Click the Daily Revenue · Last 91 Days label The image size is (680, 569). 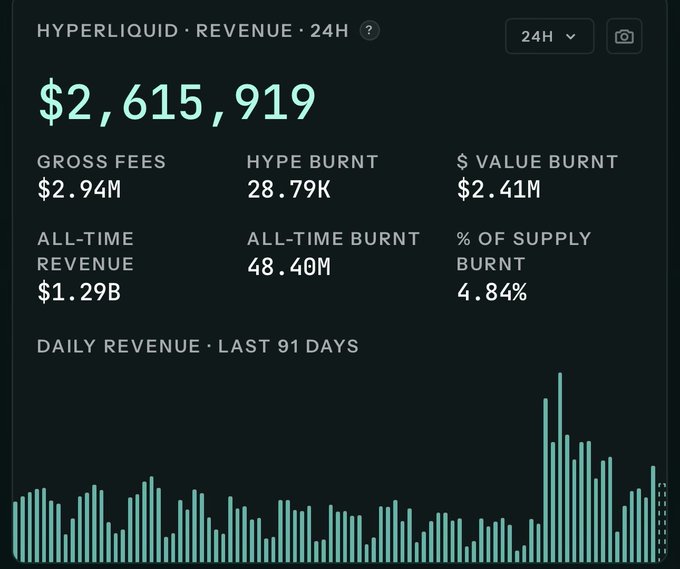(x=198, y=346)
